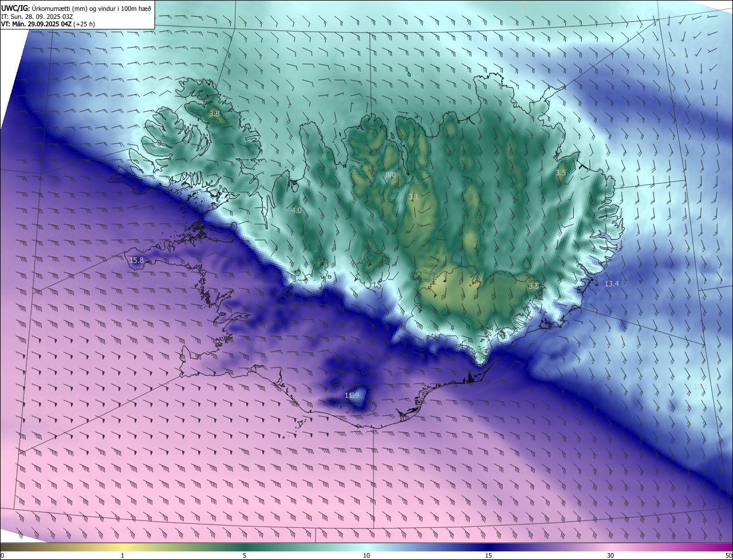733x560 pixels.
Task: Click the 3.5 label nearest the 13.4 value
Action: click(x=534, y=285)
